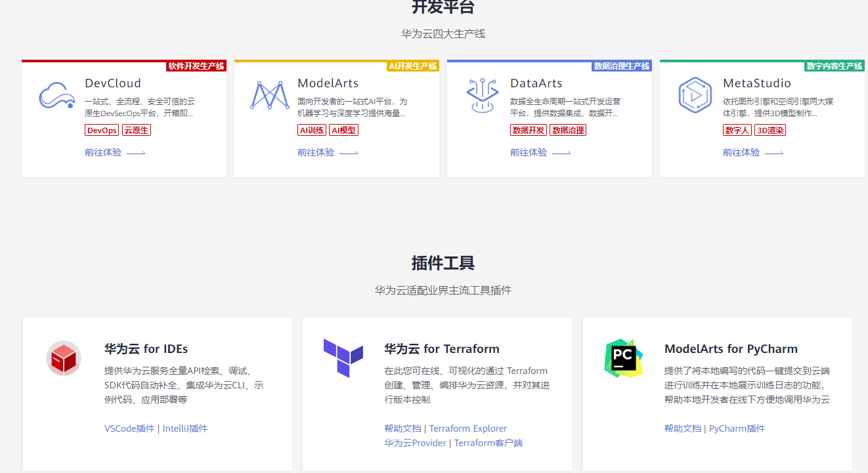
Task: Click the 软件开发生产线 corner label
Action: pos(196,66)
